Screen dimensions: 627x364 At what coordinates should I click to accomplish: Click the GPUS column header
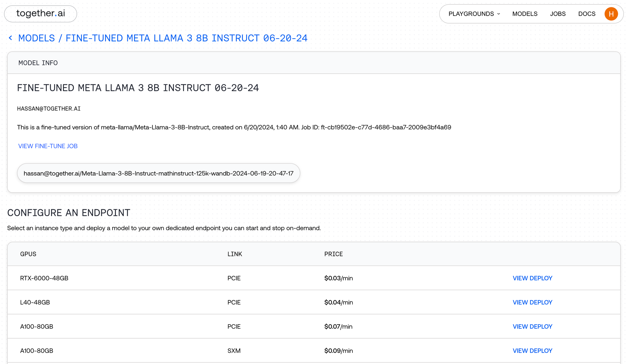28,254
